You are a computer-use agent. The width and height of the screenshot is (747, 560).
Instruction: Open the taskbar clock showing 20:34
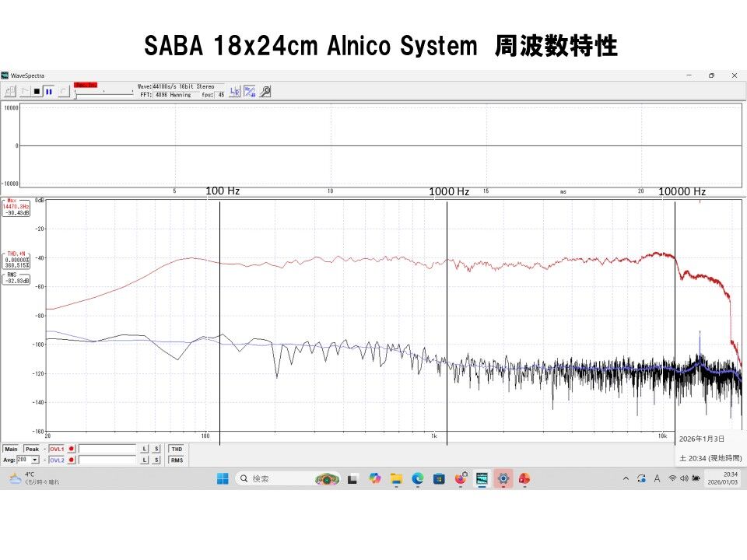(x=723, y=478)
